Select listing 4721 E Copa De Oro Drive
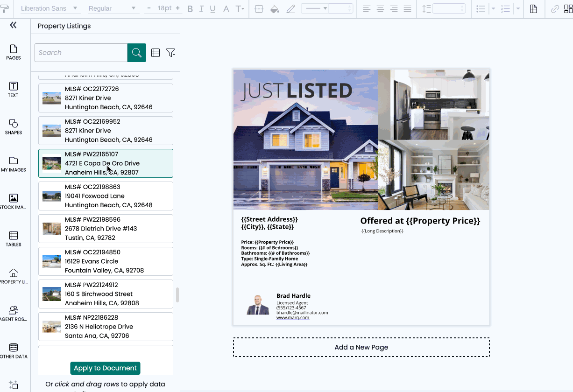The width and height of the screenshot is (573, 392). pyautogui.click(x=106, y=163)
